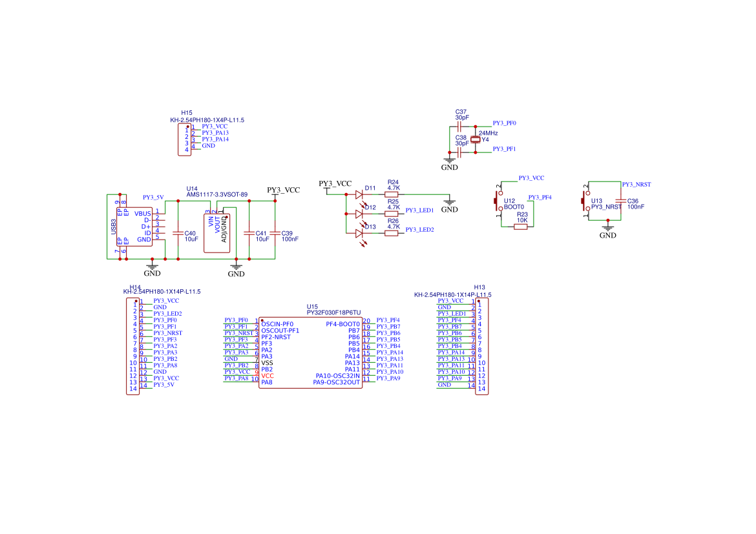Click the PY3_NRST net label above C36
Screen dimensions: 756x534
(x=636, y=185)
